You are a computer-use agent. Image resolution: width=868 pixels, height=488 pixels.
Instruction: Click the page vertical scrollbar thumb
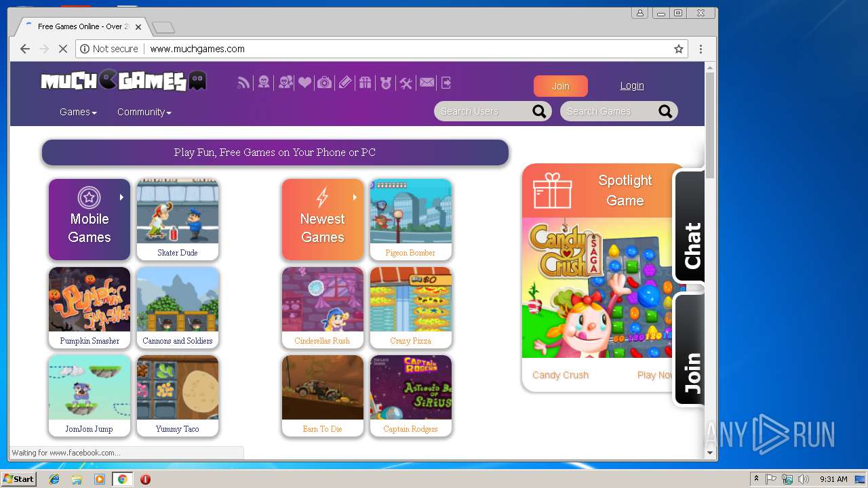tap(710, 125)
